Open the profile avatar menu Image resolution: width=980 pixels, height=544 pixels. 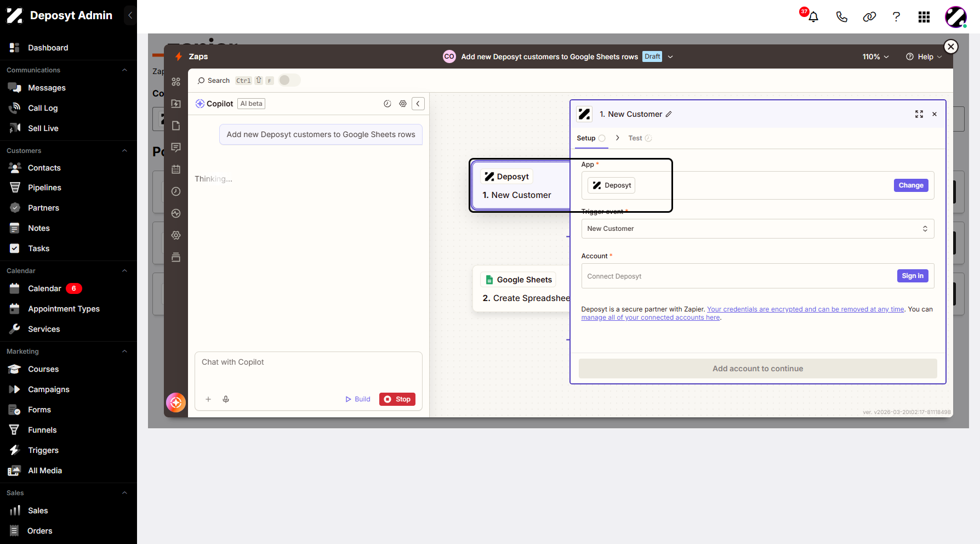click(955, 17)
